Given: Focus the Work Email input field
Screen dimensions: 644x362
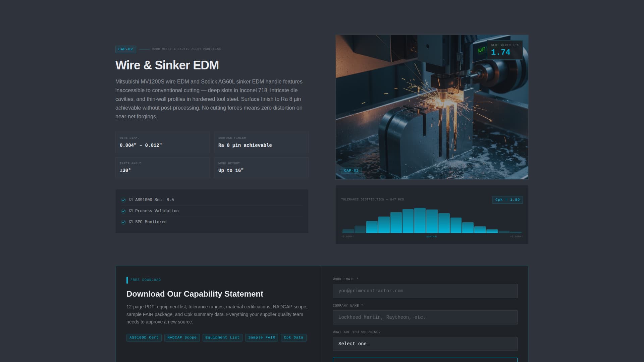Looking at the screenshot, I should click(425, 291).
